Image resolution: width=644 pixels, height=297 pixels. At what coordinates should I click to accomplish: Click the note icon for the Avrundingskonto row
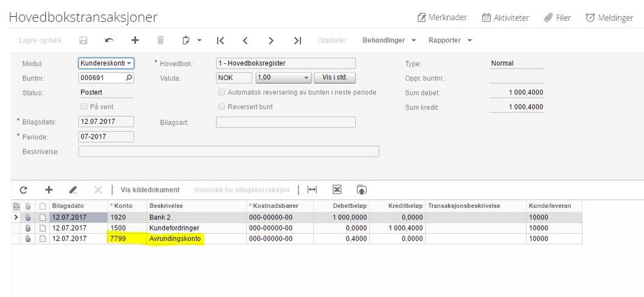43,239
